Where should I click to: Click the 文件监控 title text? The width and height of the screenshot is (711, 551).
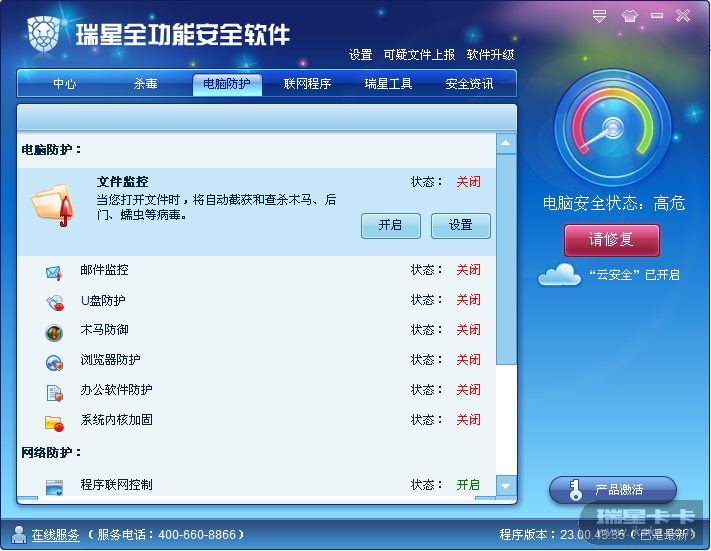pos(122,182)
